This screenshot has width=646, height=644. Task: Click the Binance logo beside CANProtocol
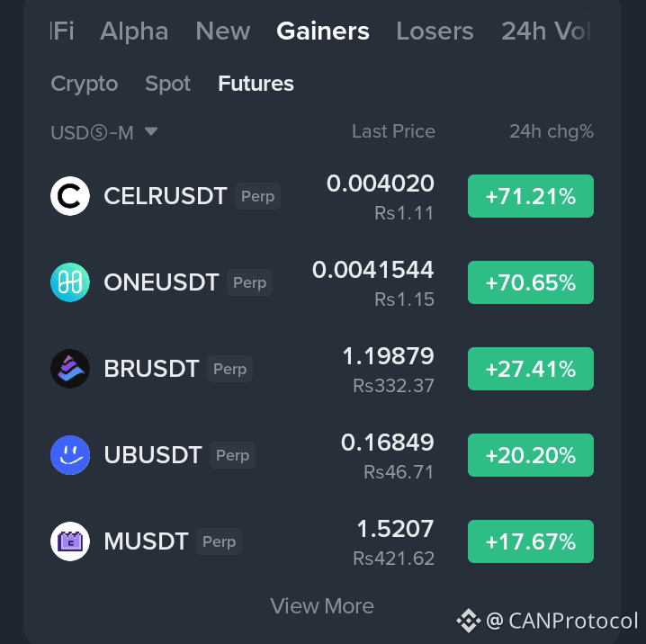click(x=469, y=621)
